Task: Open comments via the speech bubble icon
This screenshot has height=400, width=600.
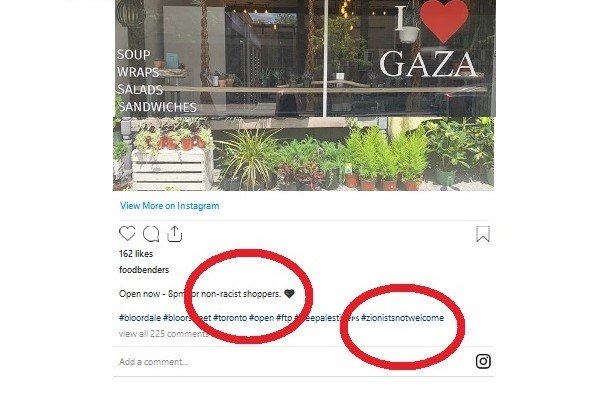Action: click(x=151, y=234)
